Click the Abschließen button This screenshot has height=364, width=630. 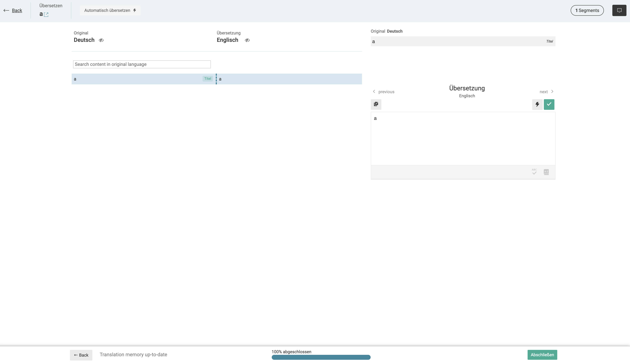point(542,354)
